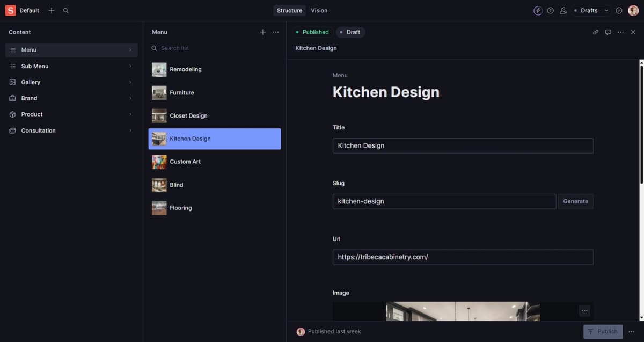The width and height of the screenshot is (644, 342).
Task: Open the Drafts perspective dropdown
Action: [x=590, y=10]
